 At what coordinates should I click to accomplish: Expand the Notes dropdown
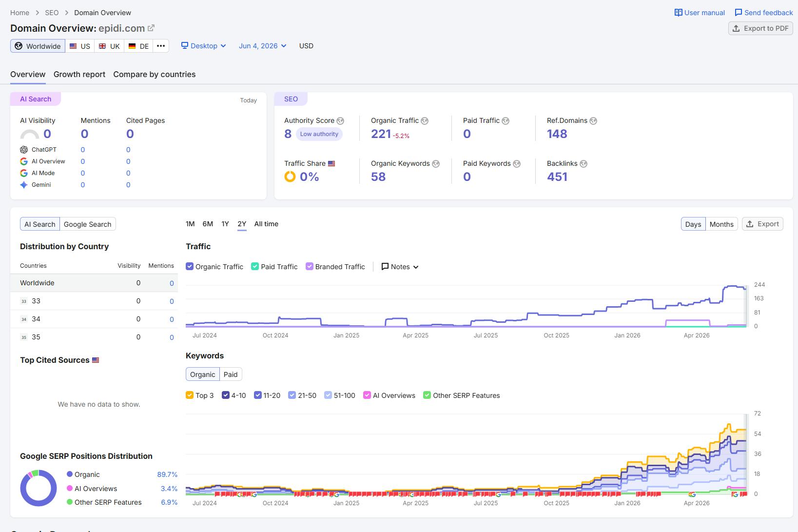(400, 267)
